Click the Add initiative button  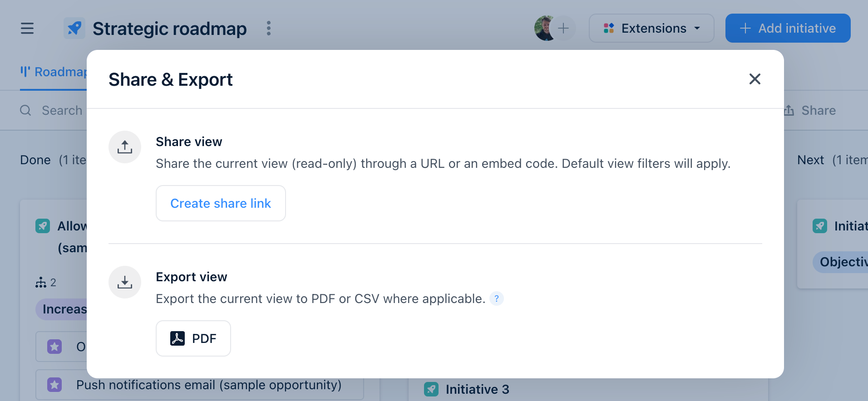787,28
